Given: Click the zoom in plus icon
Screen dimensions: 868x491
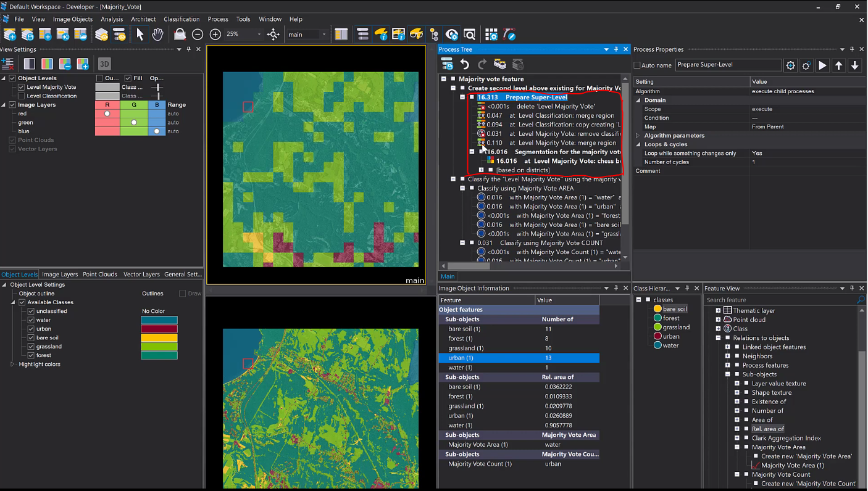Looking at the screenshot, I should click(215, 35).
